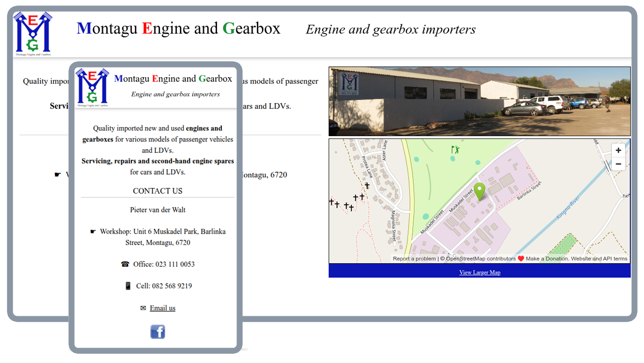Screen dimensions: 644x363
Task: Open OpenStreetMap contributors link
Action: tap(480, 259)
